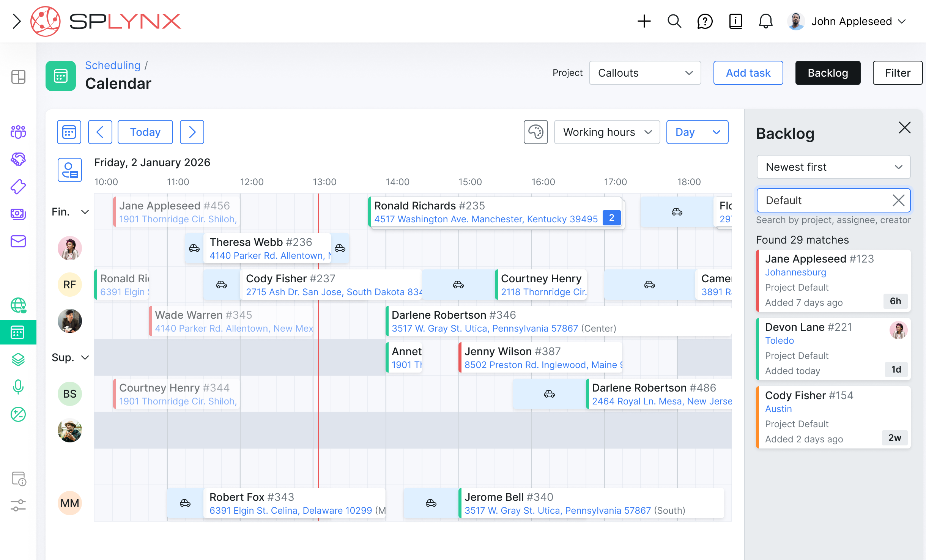Click the microphone voice sidebar icon
The height and width of the screenshot is (560, 926).
click(18, 387)
